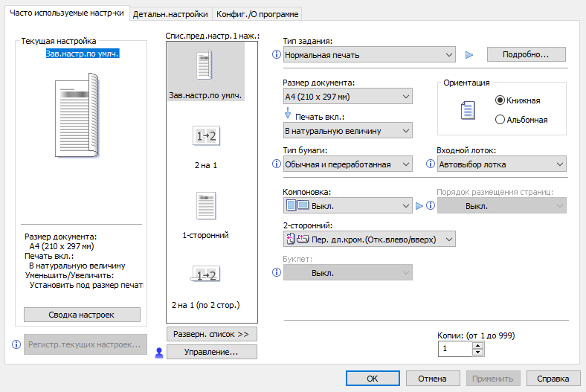The width and height of the screenshot is (586, 392).
Task: Open Тип бумаги dropdown Обычная и переработанная
Action: pos(347,164)
